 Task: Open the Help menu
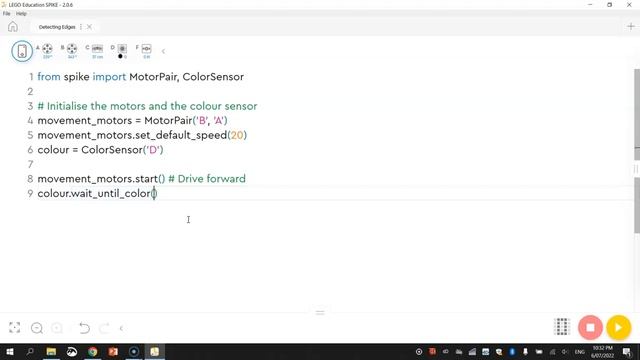(21, 13)
